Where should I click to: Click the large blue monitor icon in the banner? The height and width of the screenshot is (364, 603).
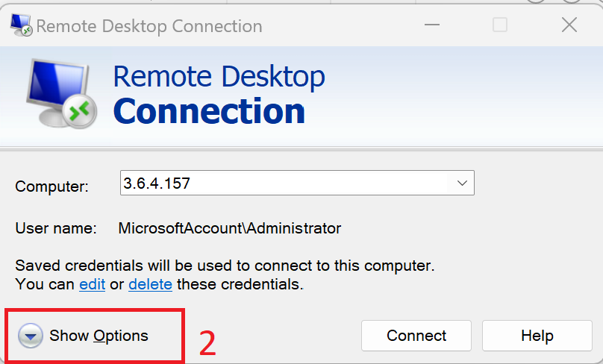click(x=58, y=92)
